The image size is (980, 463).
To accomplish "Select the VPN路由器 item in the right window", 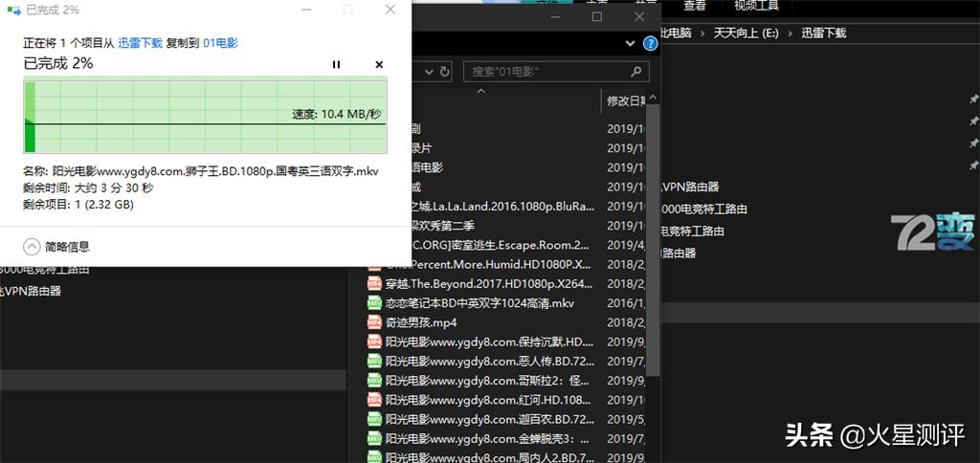I will 690,187.
